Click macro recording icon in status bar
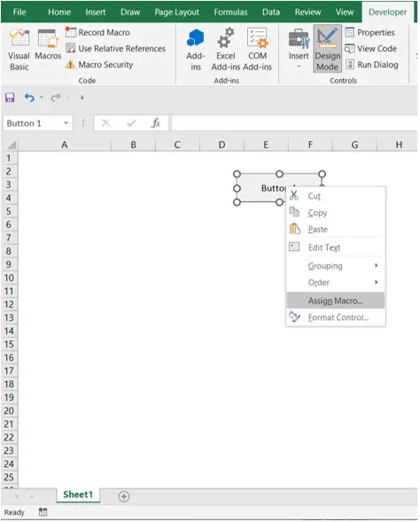 click(x=43, y=511)
